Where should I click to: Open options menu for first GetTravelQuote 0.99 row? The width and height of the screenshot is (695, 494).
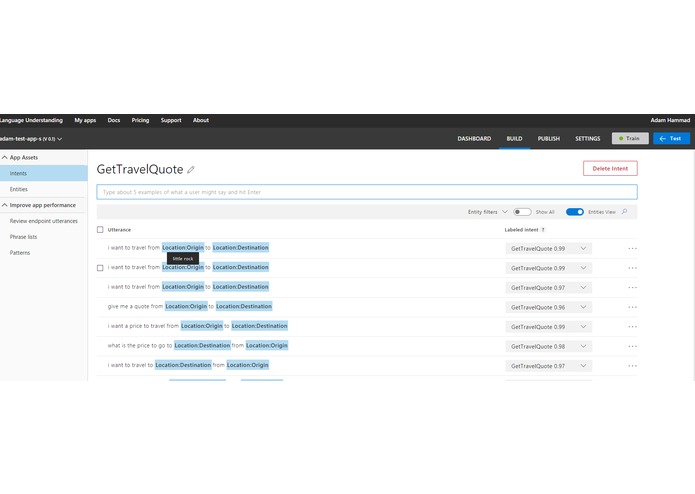click(x=633, y=249)
